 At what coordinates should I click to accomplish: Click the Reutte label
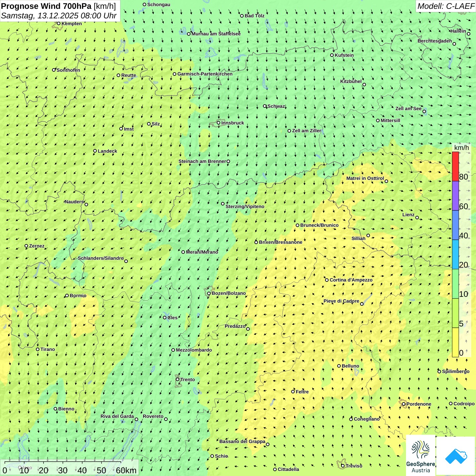[x=129, y=75]
